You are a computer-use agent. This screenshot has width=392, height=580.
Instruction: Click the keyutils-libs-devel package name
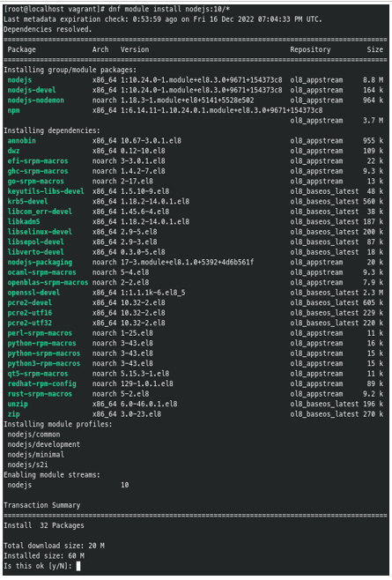point(46,191)
